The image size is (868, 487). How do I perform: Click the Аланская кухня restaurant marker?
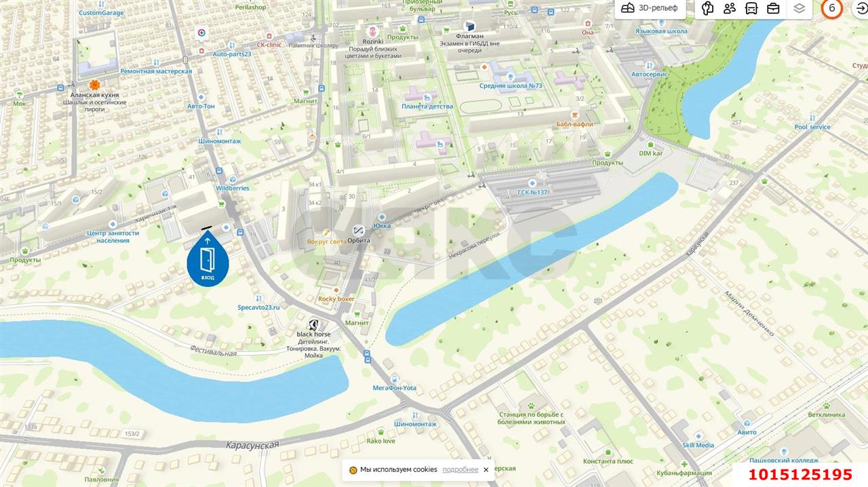point(94,84)
